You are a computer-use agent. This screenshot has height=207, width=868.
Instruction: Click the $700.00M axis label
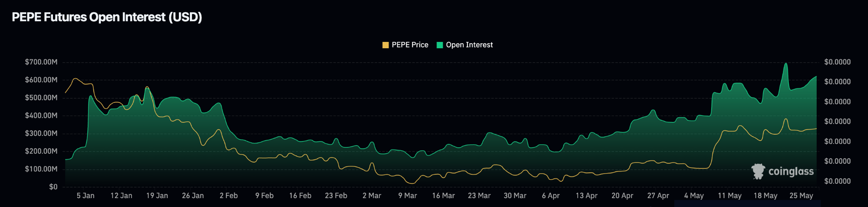[41, 62]
